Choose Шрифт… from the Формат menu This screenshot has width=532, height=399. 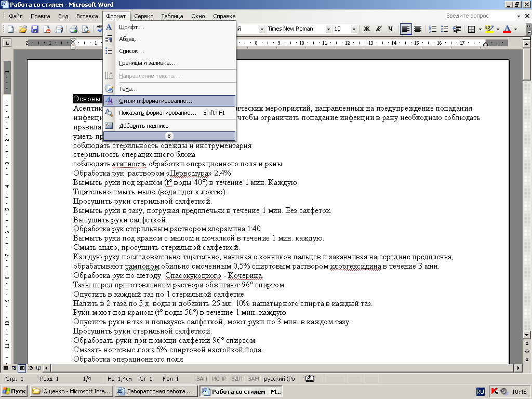[x=169, y=27]
